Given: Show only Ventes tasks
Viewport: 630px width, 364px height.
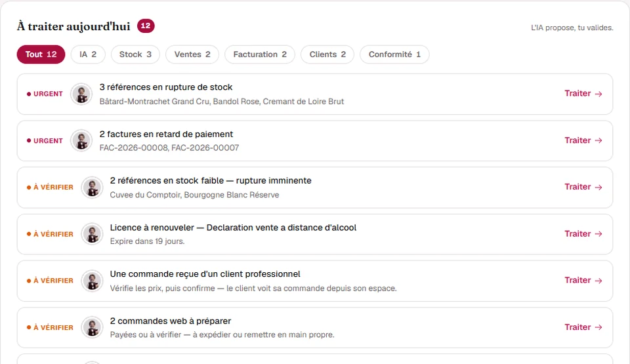Looking at the screenshot, I should 192,54.
